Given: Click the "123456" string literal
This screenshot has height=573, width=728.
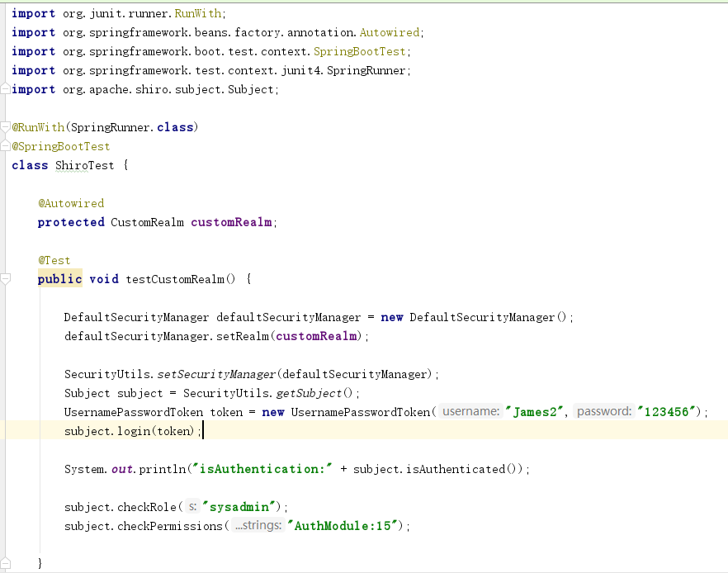Looking at the screenshot, I should pos(666,412).
